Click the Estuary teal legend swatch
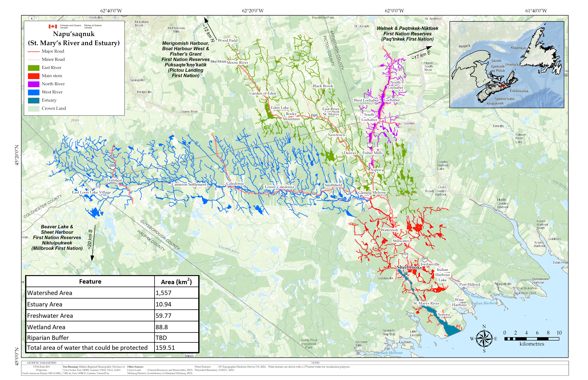The image size is (588, 380). (34, 100)
